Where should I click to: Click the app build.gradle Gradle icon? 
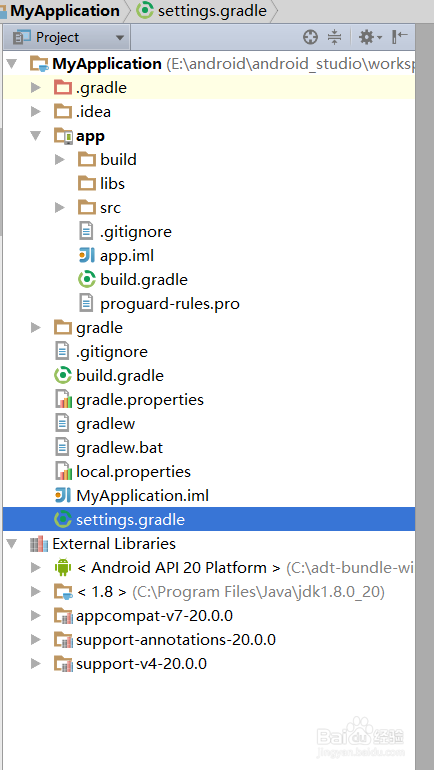click(87, 279)
